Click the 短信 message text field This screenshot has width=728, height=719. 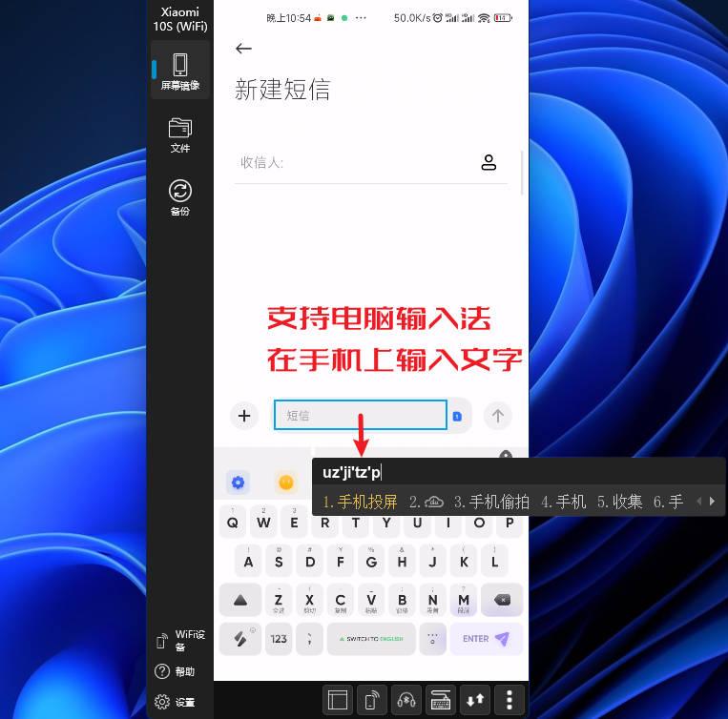pos(360,415)
